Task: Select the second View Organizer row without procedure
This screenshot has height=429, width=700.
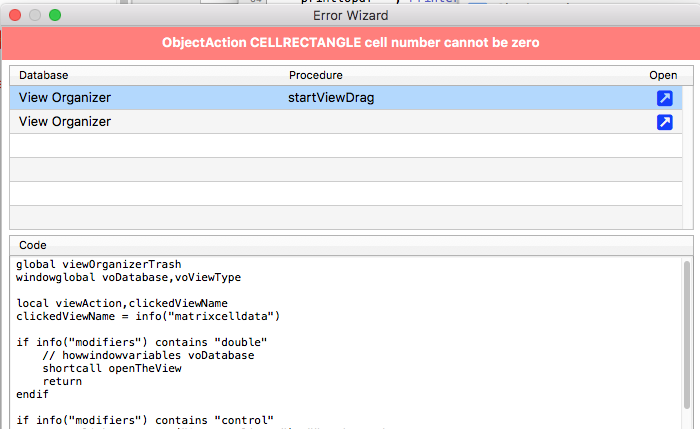Action: point(346,121)
